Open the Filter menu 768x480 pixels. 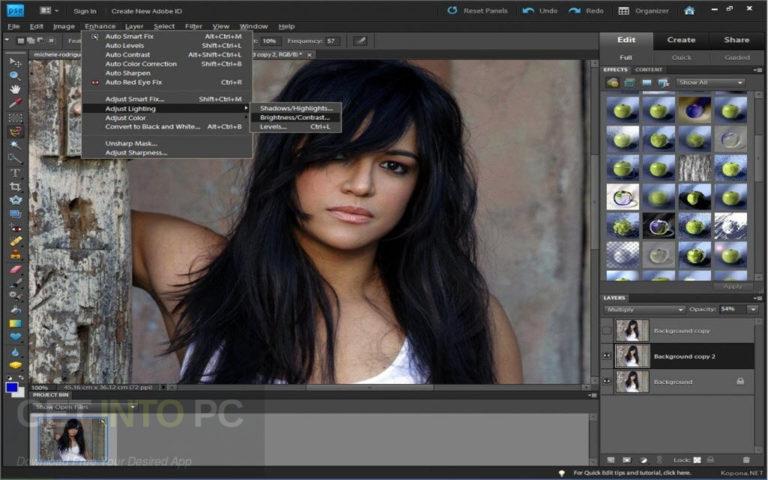(x=193, y=26)
